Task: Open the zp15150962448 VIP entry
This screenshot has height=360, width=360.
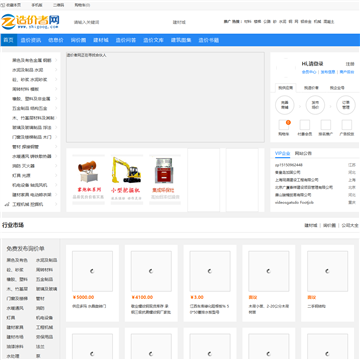Action: coord(289,165)
